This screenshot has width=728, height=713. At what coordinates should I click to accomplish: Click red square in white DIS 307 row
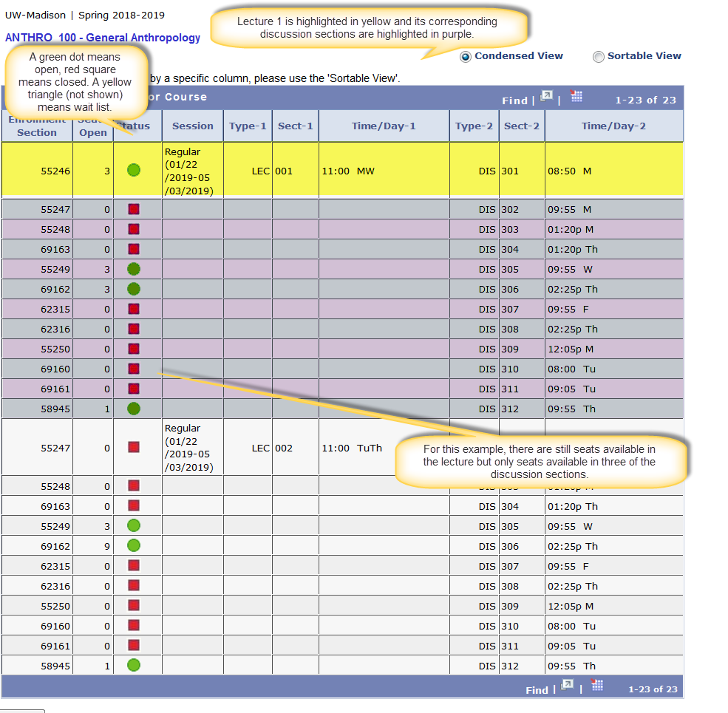(x=134, y=566)
